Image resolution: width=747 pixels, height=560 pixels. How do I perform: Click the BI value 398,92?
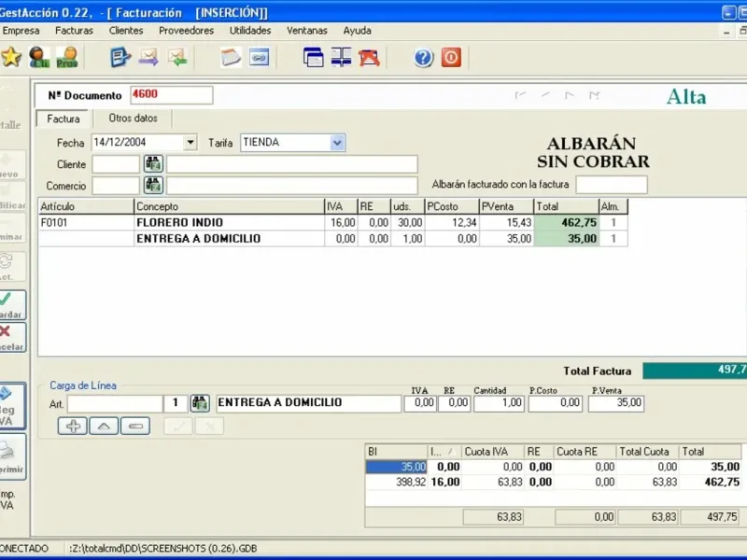click(x=396, y=482)
